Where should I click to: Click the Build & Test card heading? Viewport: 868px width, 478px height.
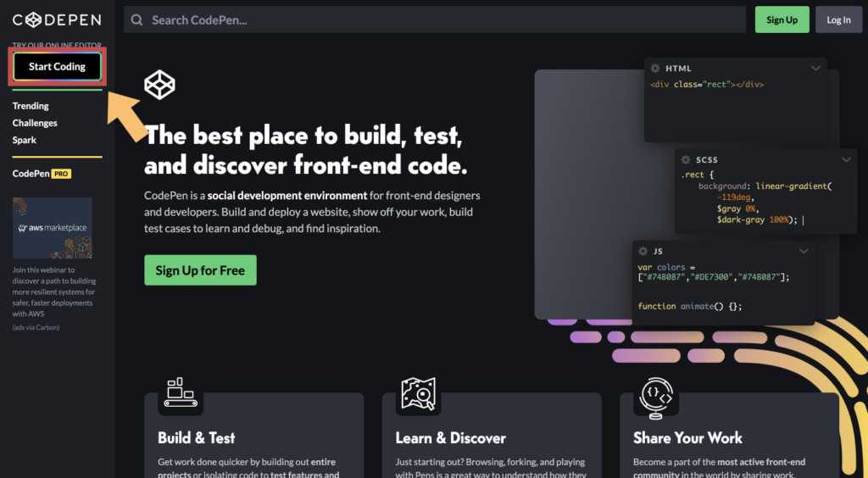pos(196,437)
